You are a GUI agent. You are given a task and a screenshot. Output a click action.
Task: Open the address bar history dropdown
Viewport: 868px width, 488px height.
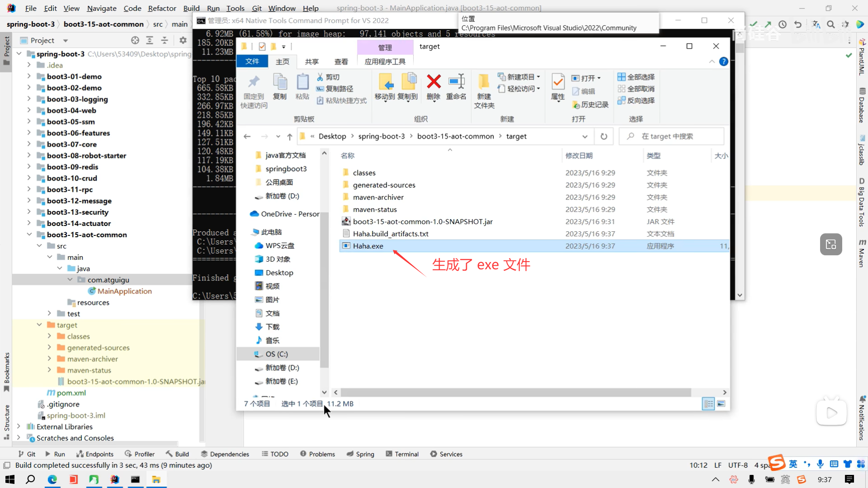point(585,136)
